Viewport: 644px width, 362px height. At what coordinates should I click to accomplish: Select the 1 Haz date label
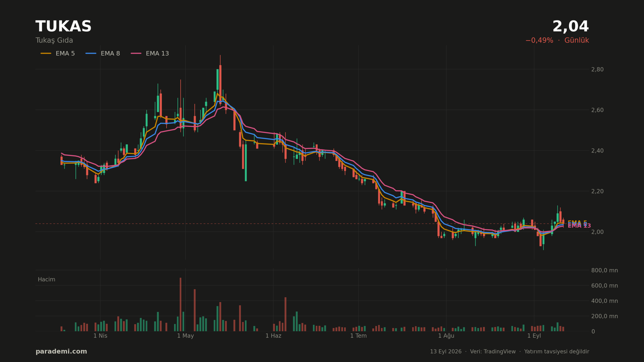coord(273,336)
